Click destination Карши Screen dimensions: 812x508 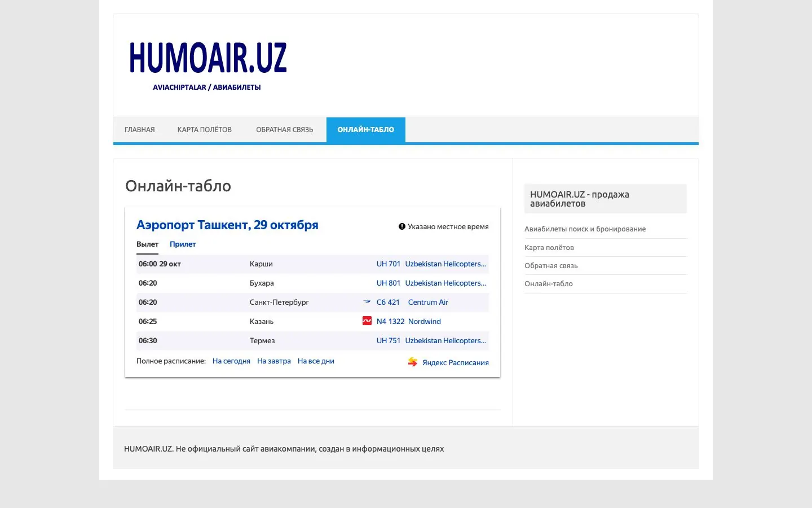coord(261,264)
